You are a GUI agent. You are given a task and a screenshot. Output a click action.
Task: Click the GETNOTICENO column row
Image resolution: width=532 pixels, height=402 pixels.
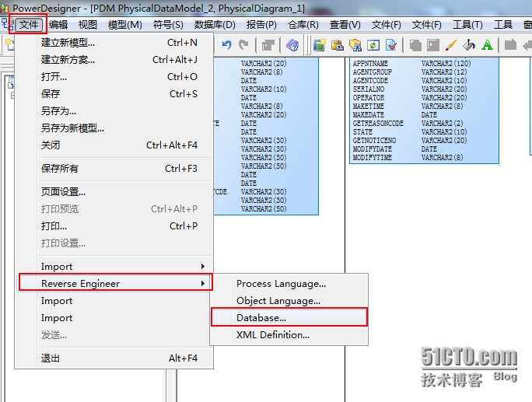click(424, 140)
